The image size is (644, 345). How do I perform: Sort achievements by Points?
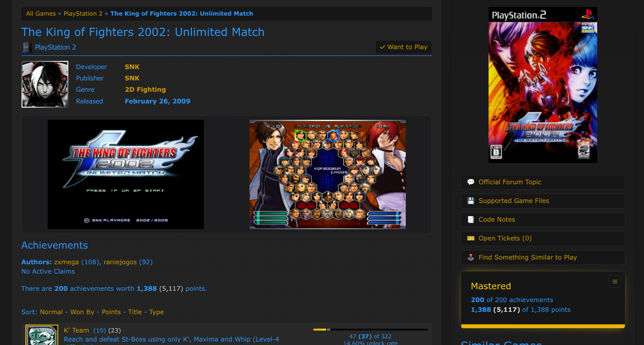[111, 312]
